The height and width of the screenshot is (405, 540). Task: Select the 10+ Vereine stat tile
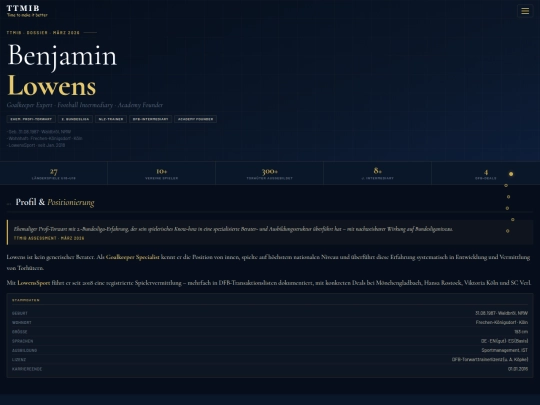tap(162, 173)
